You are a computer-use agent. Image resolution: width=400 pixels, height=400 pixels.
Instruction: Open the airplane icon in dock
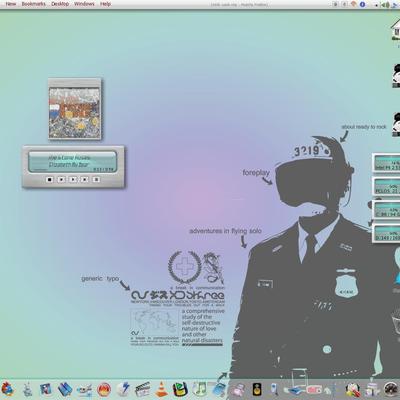pos(84,390)
